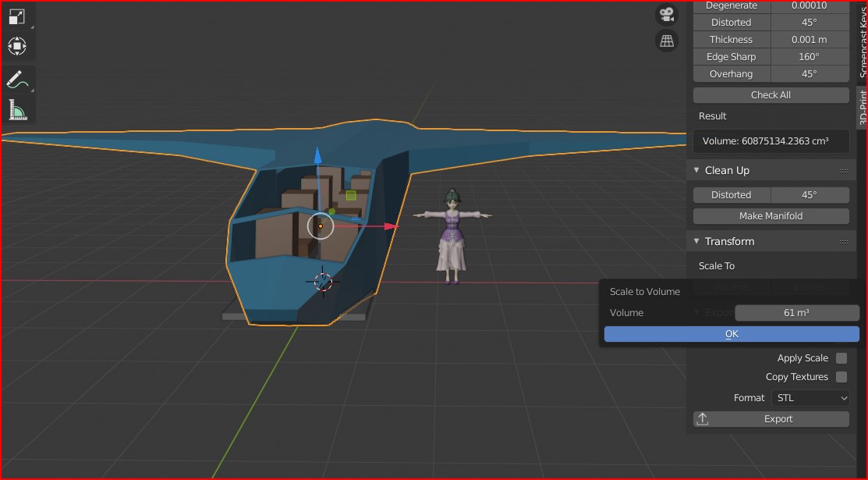Open the Format STL dropdown
This screenshot has height=480, width=868.
coord(810,398)
